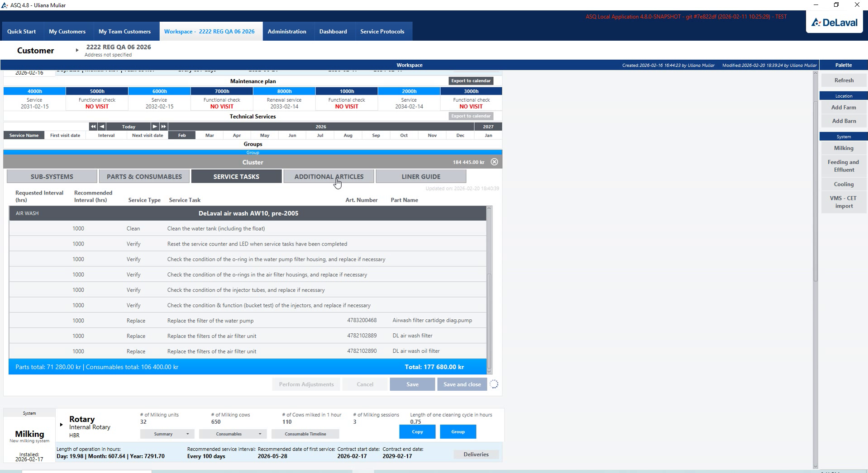868x473 pixels.
Task: Click Refresh in the Palette
Action: [844, 80]
